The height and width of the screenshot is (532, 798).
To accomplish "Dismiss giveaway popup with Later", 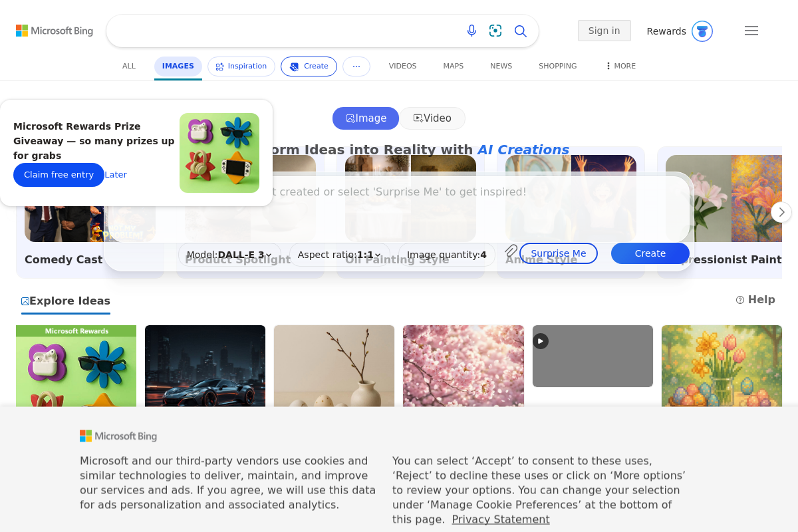I will click(116, 175).
